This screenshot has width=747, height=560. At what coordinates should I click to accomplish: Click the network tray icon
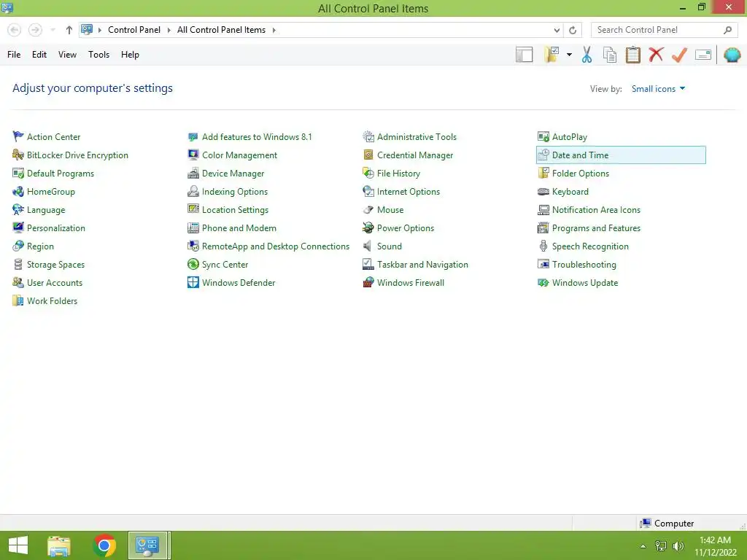coord(661,546)
